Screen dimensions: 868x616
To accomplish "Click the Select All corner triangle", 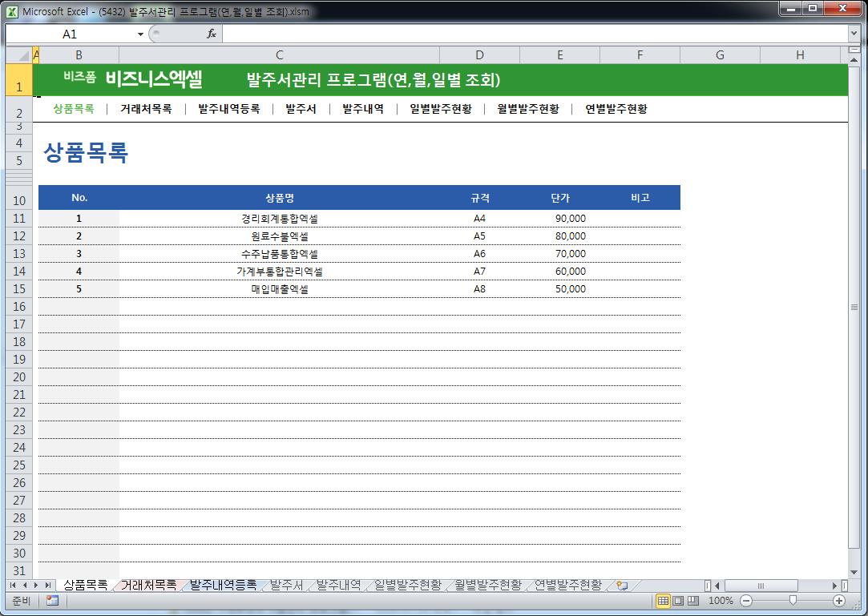I will [x=19, y=54].
